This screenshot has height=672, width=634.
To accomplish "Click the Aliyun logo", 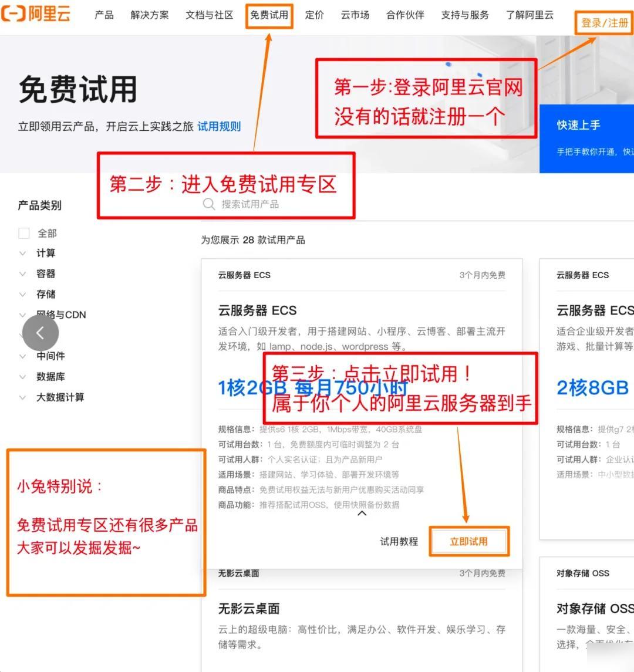I will [x=36, y=13].
